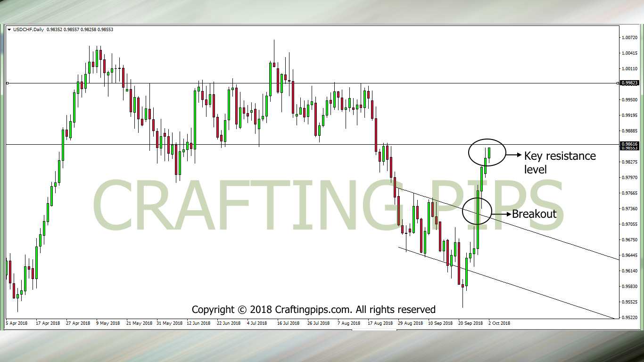Click the '20 Sep 2018' date axis label
Screen dimensions: 644x362
pos(471,323)
